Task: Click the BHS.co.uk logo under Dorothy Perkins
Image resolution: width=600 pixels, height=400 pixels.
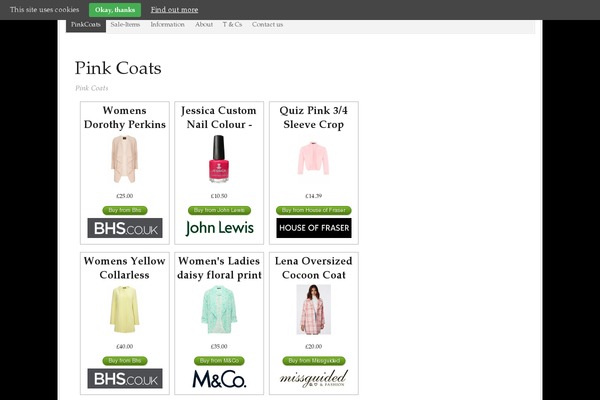Action: click(125, 228)
